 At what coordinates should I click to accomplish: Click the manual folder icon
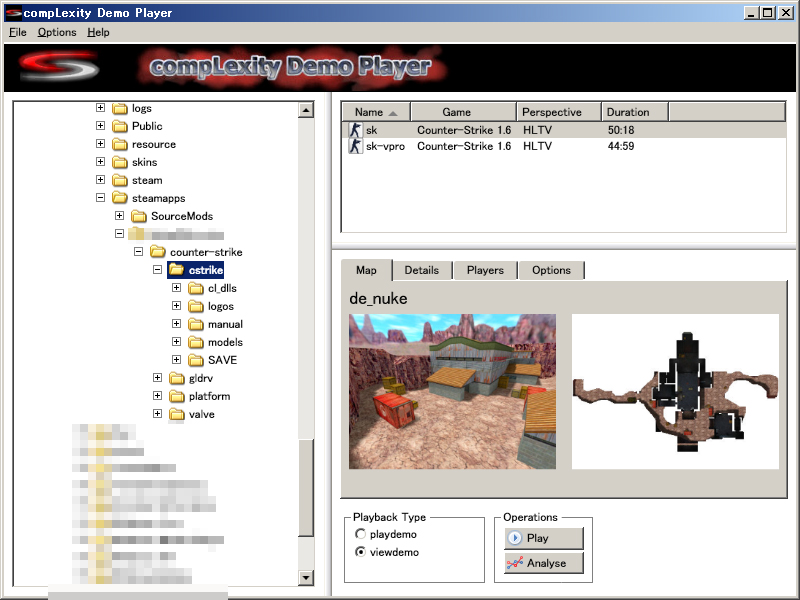[196, 324]
